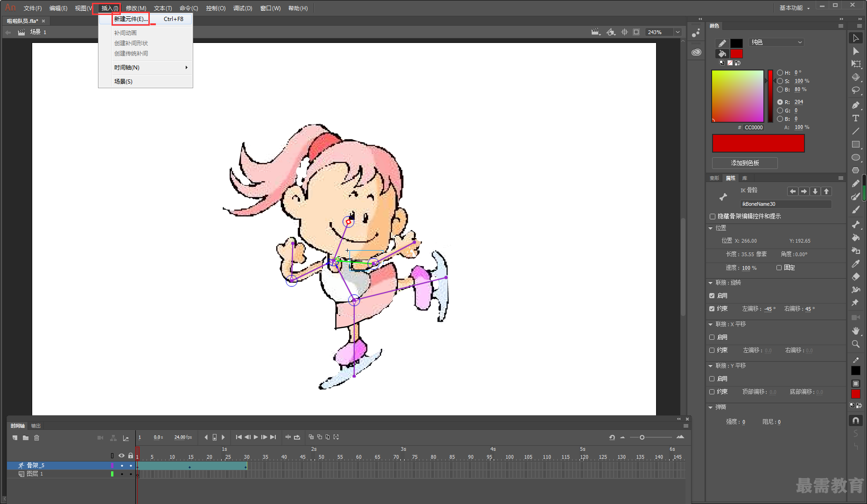Open the 文件(F) menu
The height and width of the screenshot is (504, 867).
(x=32, y=8)
